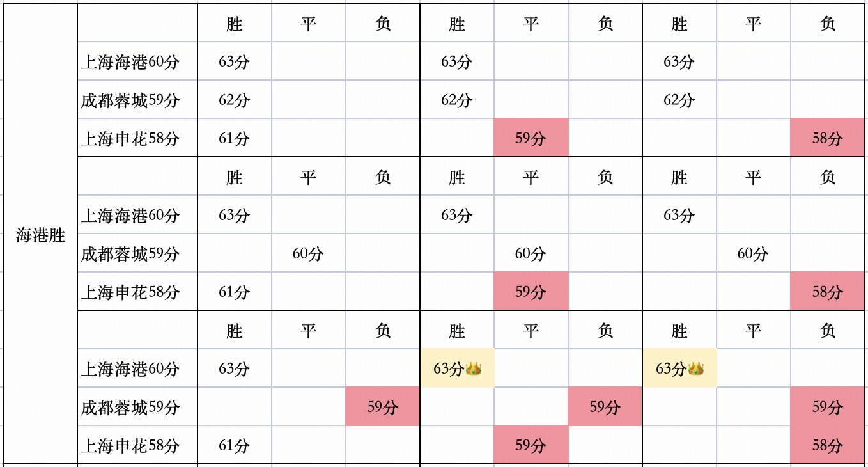Click the top-right 负 header cell
Screen dimensions: 868x467
point(827,24)
